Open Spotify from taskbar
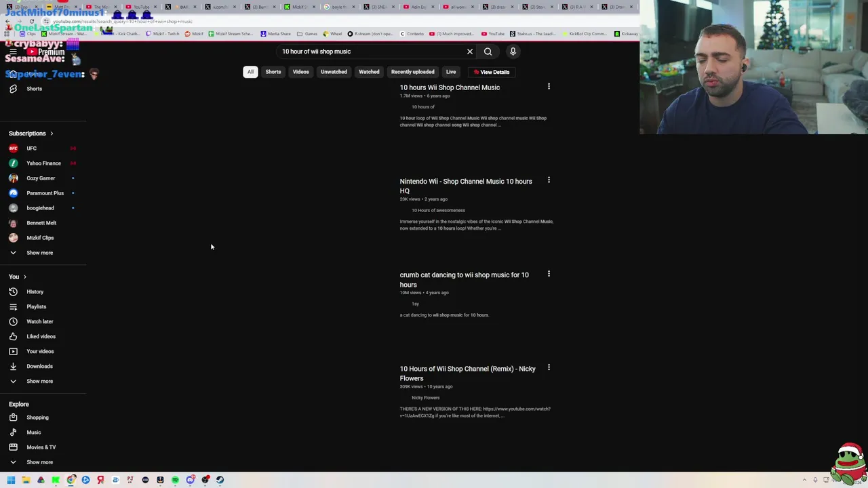868x488 pixels. 175,480
